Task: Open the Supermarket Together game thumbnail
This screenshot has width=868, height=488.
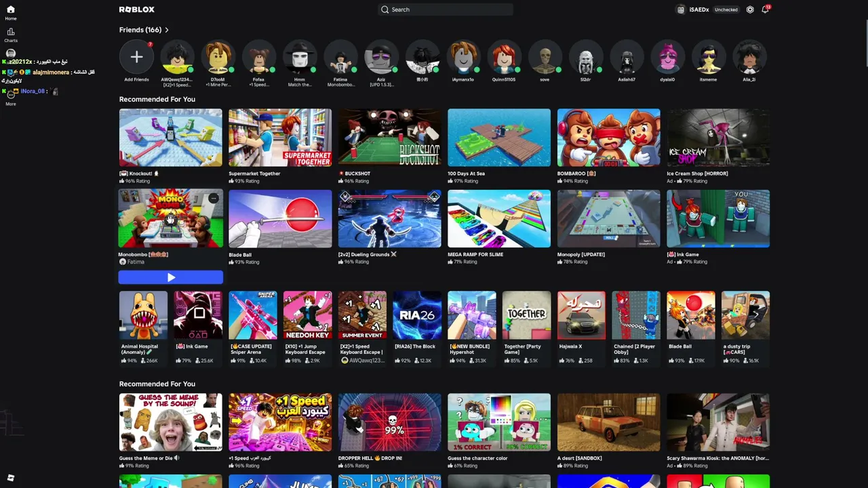Action: coord(280,138)
